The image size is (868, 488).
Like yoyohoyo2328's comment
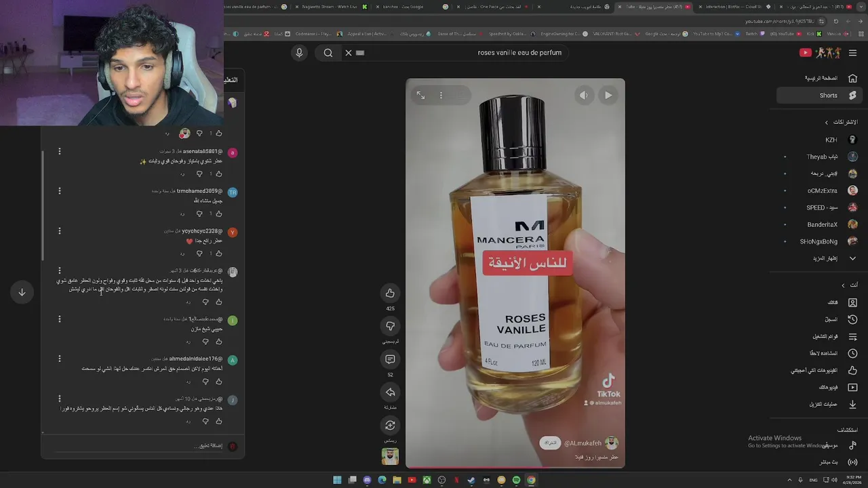pos(218,253)
